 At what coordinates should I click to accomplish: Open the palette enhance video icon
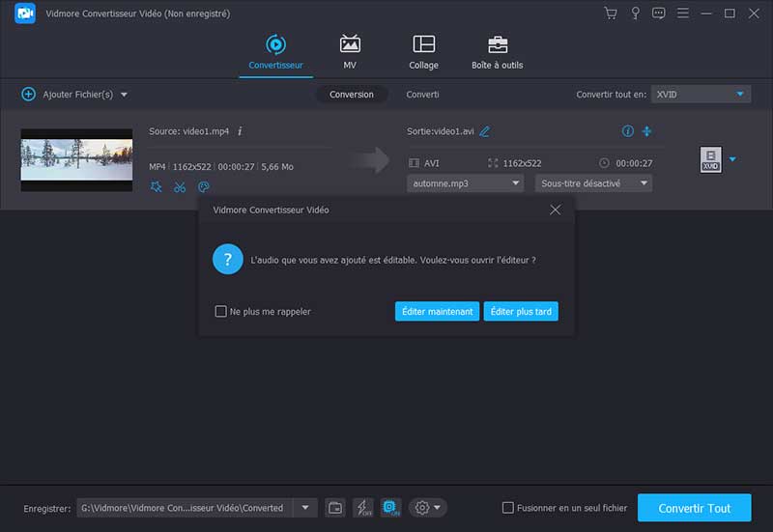[203, 186]
